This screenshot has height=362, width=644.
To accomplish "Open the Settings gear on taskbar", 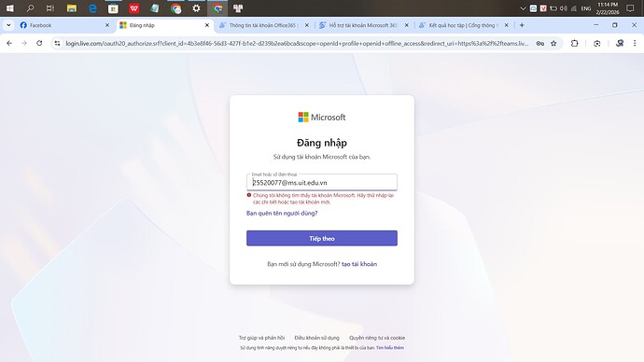I will (x=196, y=8).
